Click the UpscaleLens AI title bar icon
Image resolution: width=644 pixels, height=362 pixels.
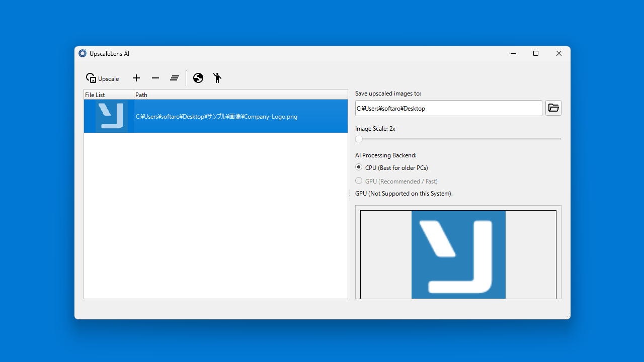[x=83, y=54]
